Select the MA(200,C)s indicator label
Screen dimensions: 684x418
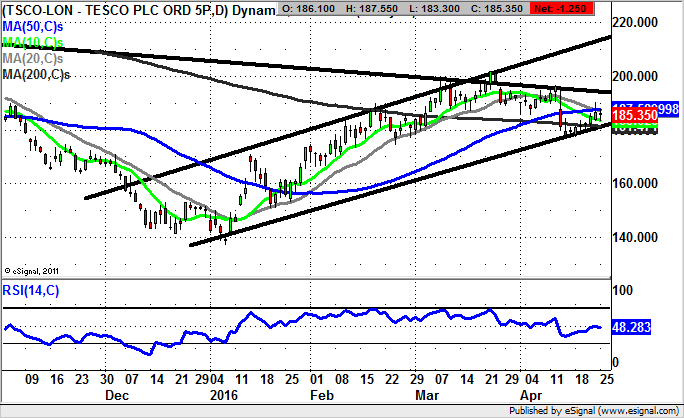[35, 74]
